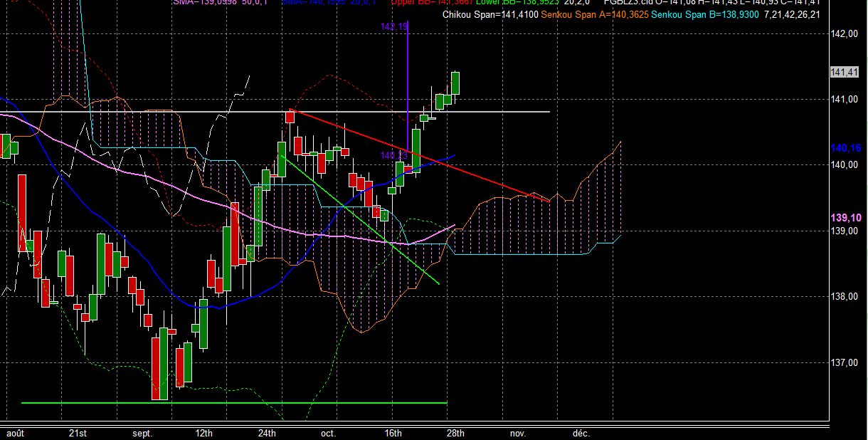
Task: Select the red descending trendline
Action: [420, 156]
